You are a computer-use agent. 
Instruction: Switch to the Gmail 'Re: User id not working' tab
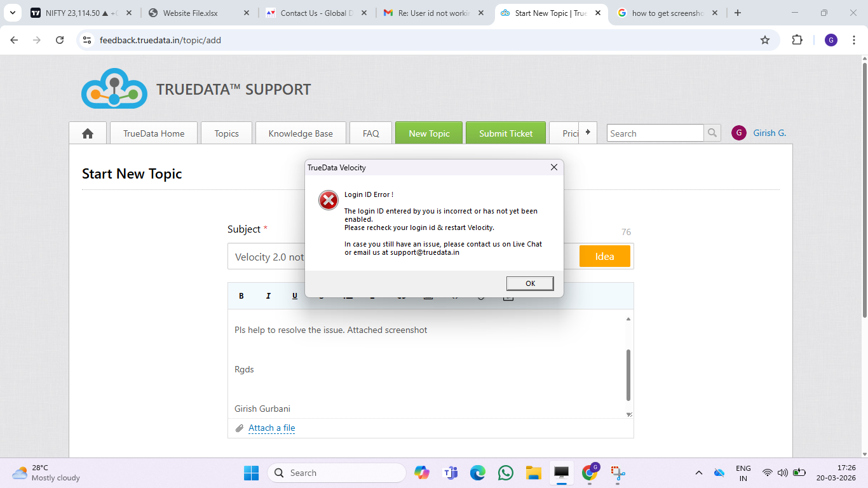(x=433, y=13)
